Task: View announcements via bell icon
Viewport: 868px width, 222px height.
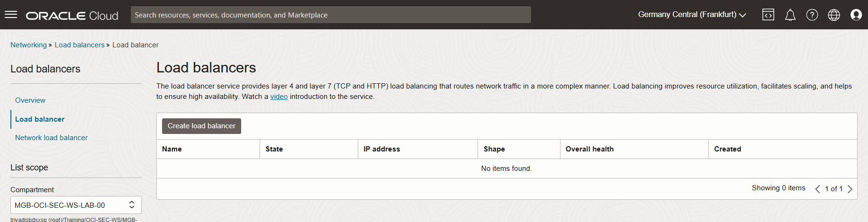Action: 790,15
